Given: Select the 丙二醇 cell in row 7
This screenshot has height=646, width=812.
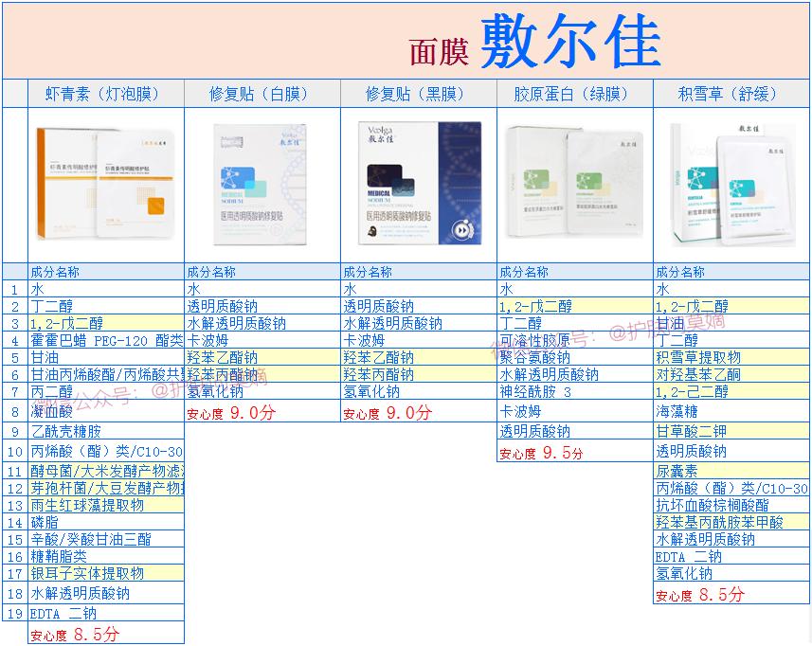Looking at the screenshot, I should [105, 391].
